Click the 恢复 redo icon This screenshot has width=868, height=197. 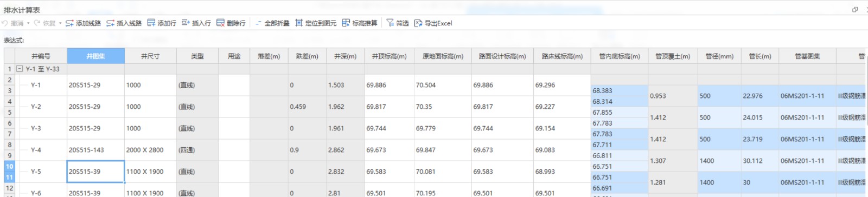(37, 23)
